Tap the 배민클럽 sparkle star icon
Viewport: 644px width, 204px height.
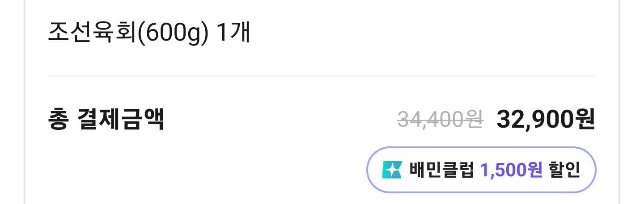(x=392, y=170)
